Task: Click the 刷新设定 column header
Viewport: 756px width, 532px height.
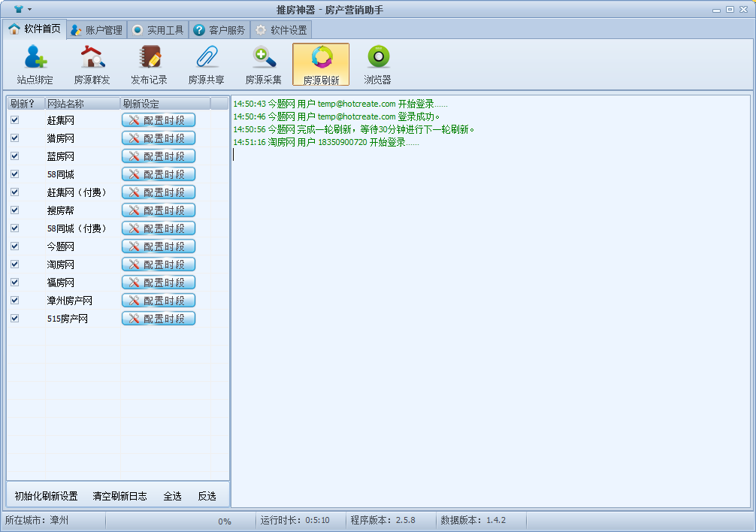Action: (x=165, y=104)
